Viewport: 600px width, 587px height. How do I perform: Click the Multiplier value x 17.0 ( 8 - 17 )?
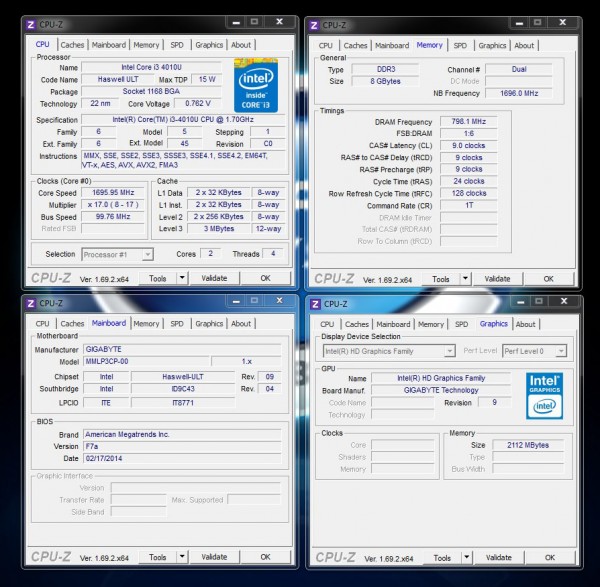point(113,205)
